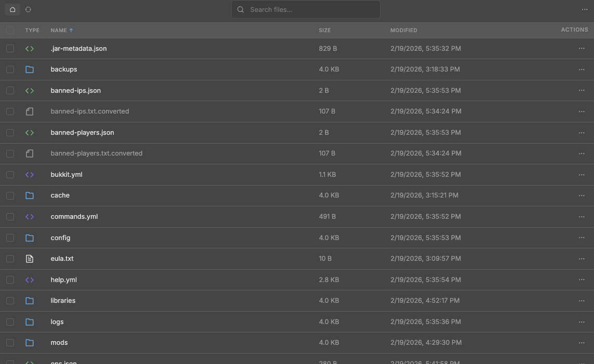Open the actions menu for help.yml
This screenshot has width=594, height=364.
(582, 279)
